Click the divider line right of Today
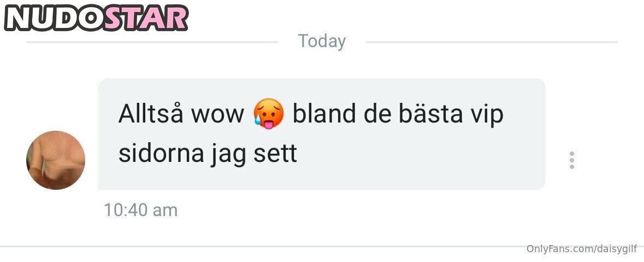This screenshot has width=644, height=262. (x=492, y=42)
